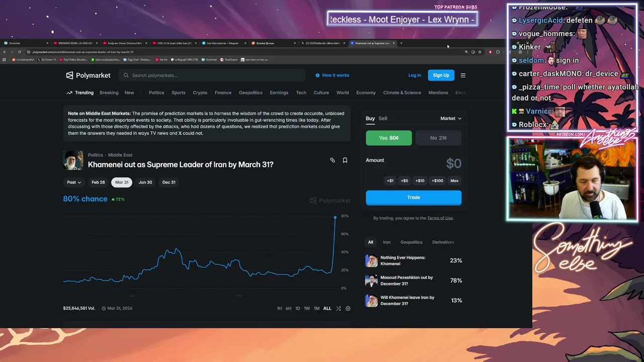
Task: Click the Masoud Pezeshkian market thumbnail
Action: tap(371, 281)
